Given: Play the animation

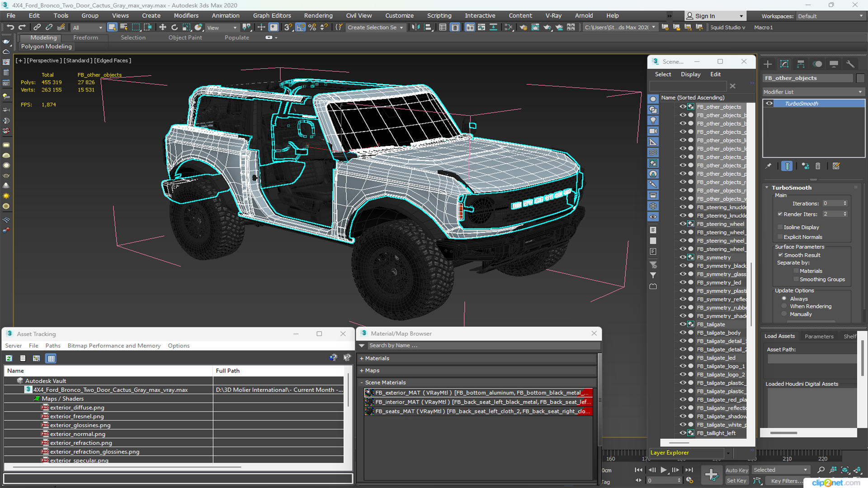Looking at the screenshot, I should click(x=664, y=470).
